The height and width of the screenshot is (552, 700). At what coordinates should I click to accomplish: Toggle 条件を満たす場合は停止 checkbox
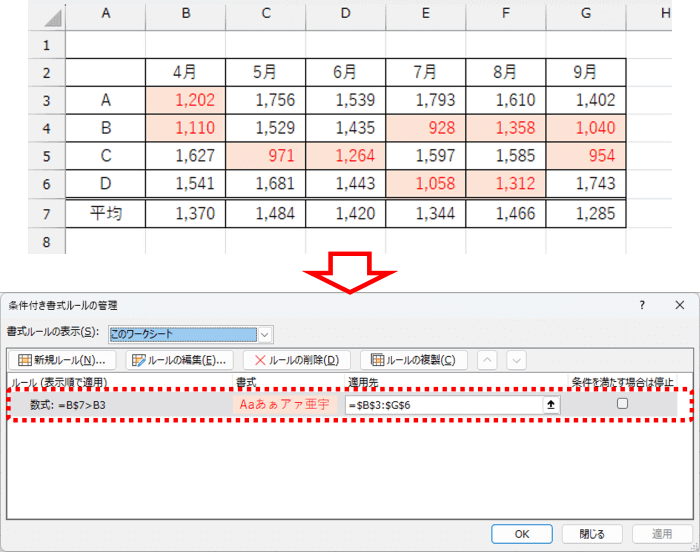coord(622,404)
